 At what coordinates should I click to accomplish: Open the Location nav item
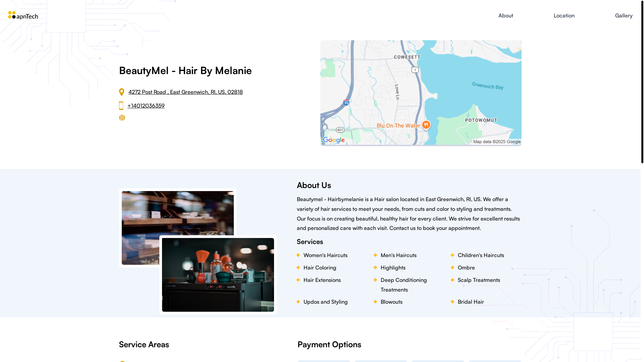coord(564,16)
